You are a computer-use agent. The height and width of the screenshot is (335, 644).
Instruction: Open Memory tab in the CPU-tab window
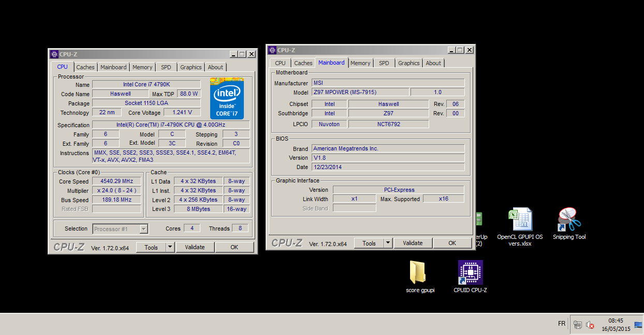pos(142,67)
